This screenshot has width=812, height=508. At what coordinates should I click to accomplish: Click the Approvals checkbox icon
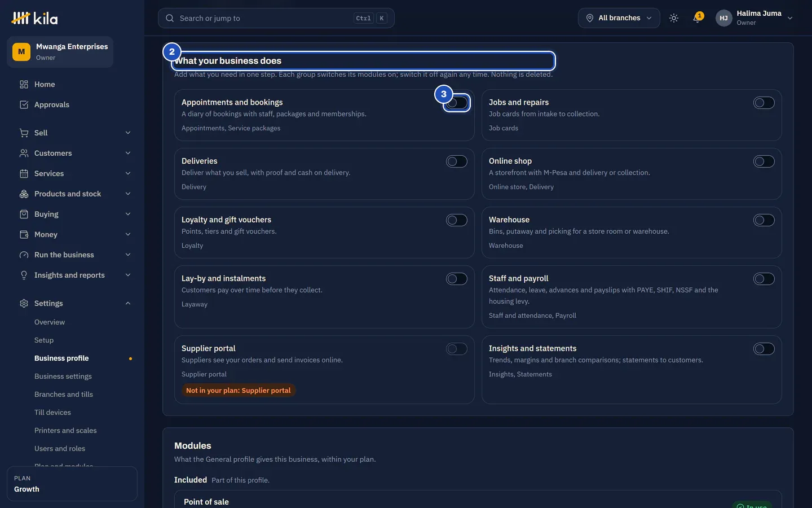pyautogui.click(x=24, y=104)
